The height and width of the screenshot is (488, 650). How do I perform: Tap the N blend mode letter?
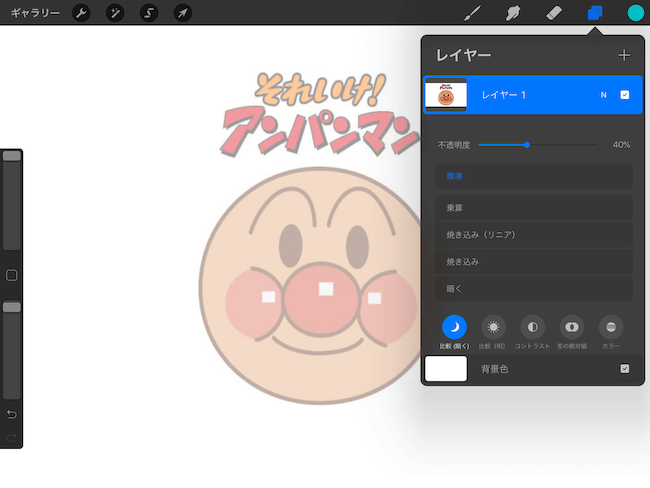tap(603, 95)
